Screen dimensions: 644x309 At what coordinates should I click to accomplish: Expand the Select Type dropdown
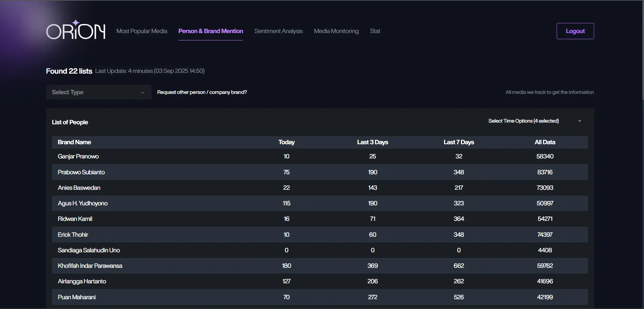pos(94,92)
